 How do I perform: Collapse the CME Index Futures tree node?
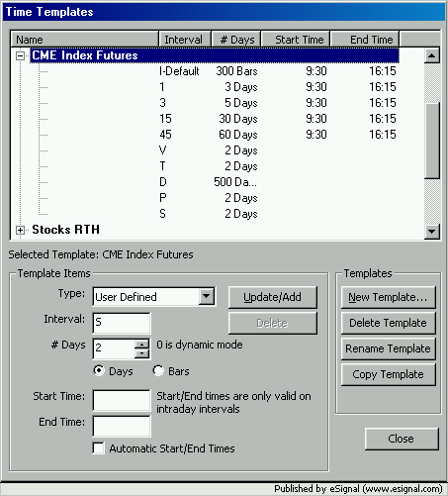point(20,55)
